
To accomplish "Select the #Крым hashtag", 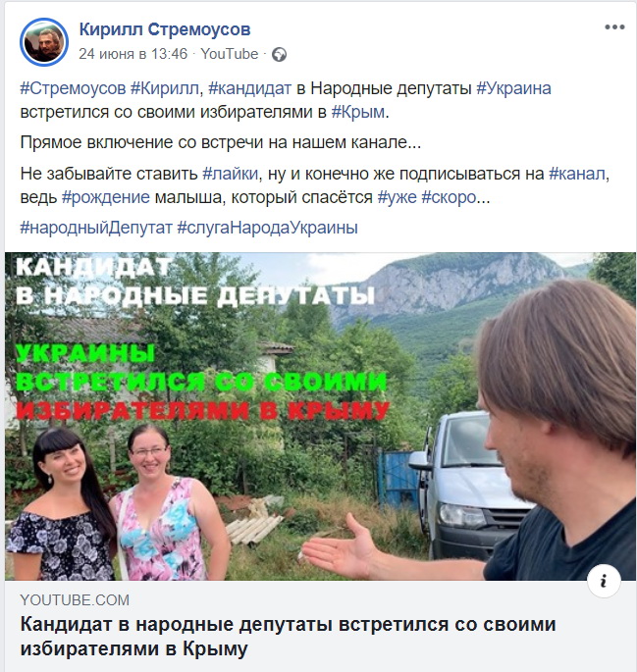I will [x=358, y=112].
